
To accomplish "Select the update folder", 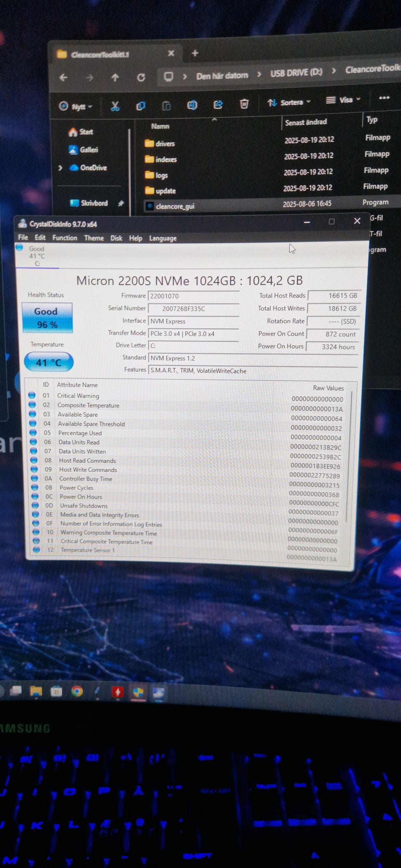I will click(x=160, y=191).
